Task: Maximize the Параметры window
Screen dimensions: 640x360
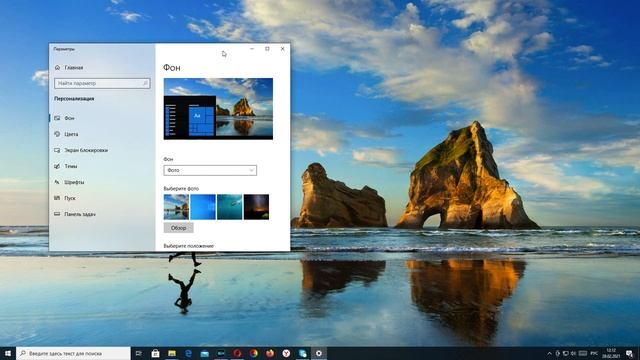Action: click(x=267, y=49)
